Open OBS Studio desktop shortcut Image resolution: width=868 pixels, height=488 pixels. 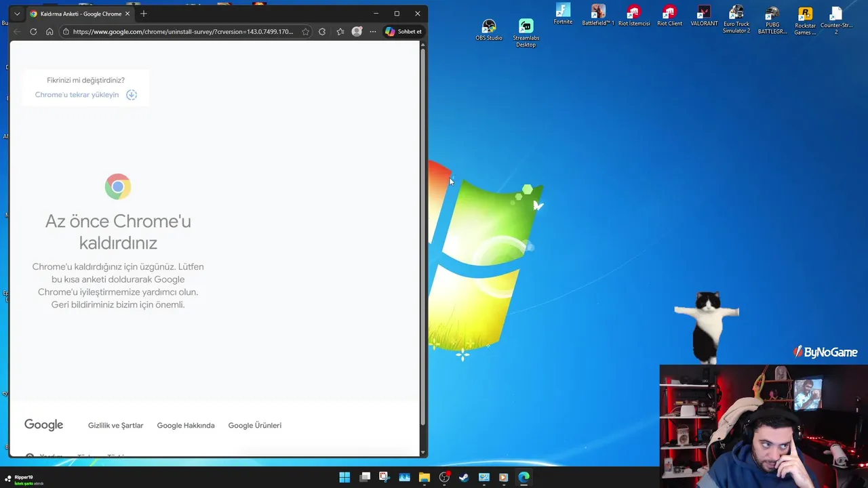point(489,30)
